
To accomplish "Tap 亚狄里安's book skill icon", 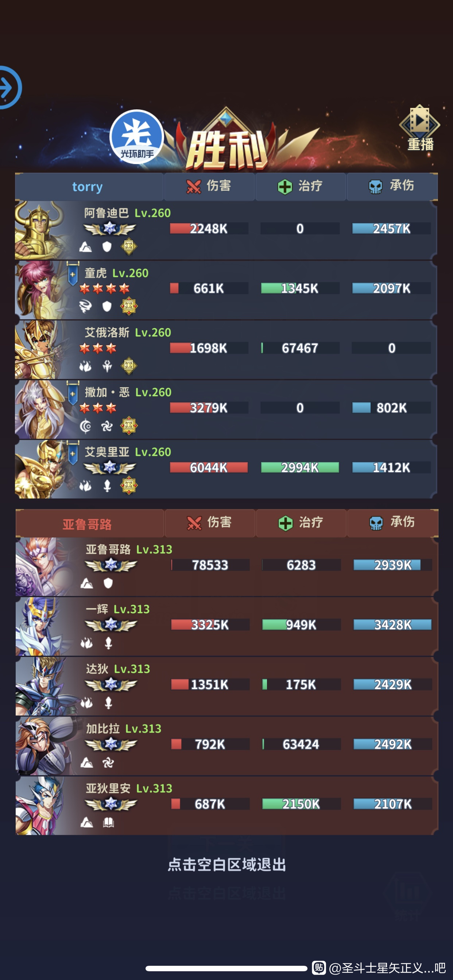I will (108, 822).
